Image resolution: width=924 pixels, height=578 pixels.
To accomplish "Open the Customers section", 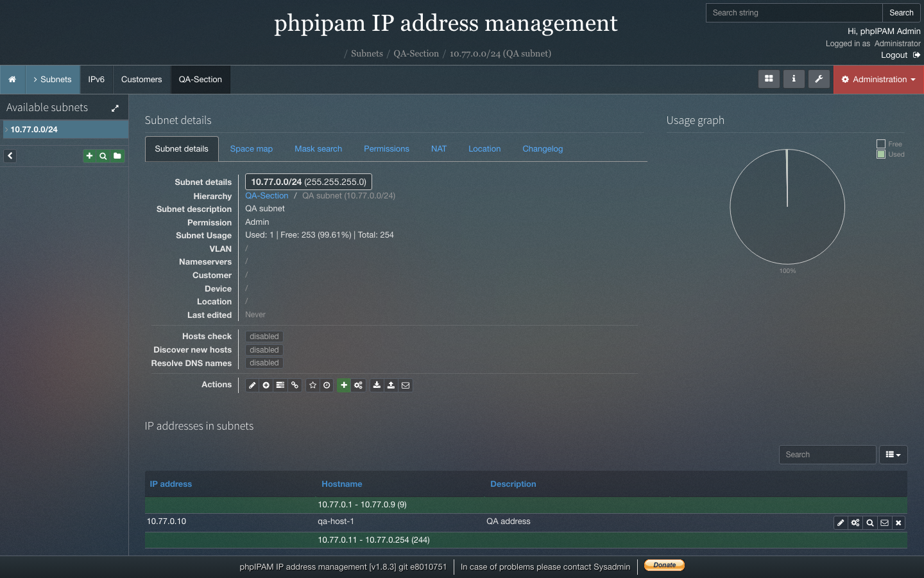I will click(142, 80).
